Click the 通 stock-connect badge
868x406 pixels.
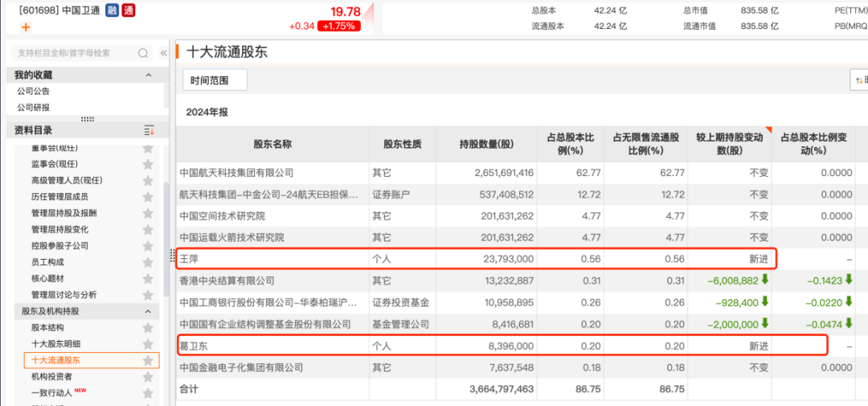(128, 10)
